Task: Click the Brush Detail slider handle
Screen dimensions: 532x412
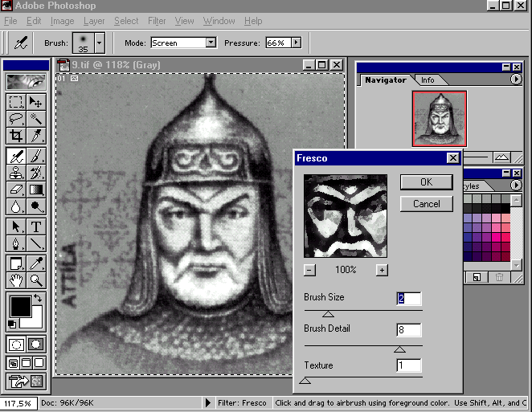Action: (x=399, y=349)
